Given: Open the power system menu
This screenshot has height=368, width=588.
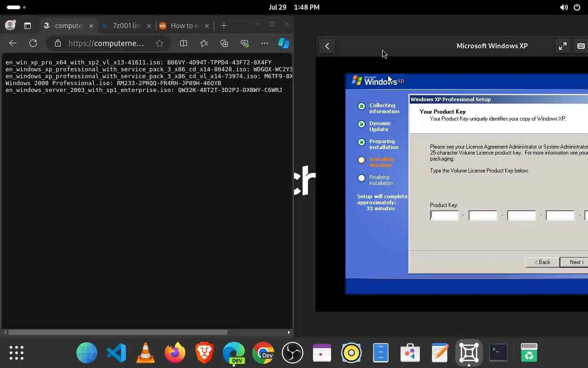Looking at the screenshot, I should coord(578,7).
